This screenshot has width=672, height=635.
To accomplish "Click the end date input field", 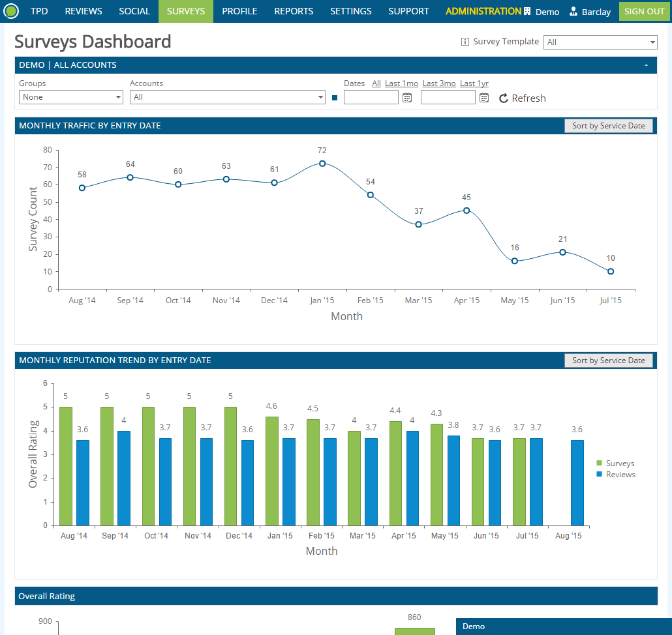I will (448, 97).
